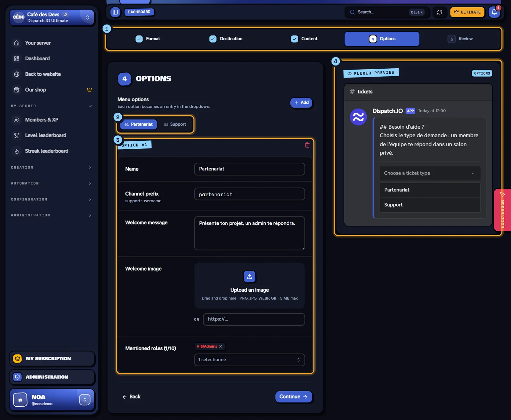Go to completed Destination step

tap(226, 39)
